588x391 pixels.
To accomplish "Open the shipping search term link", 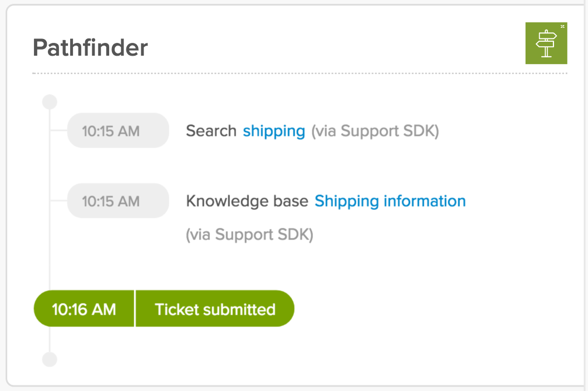I will [274, 131].
